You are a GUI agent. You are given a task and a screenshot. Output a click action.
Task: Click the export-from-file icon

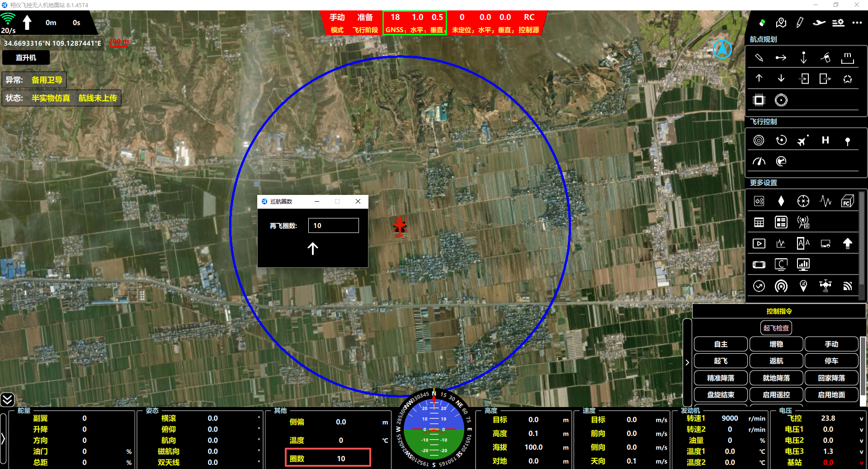pos(826,79)
